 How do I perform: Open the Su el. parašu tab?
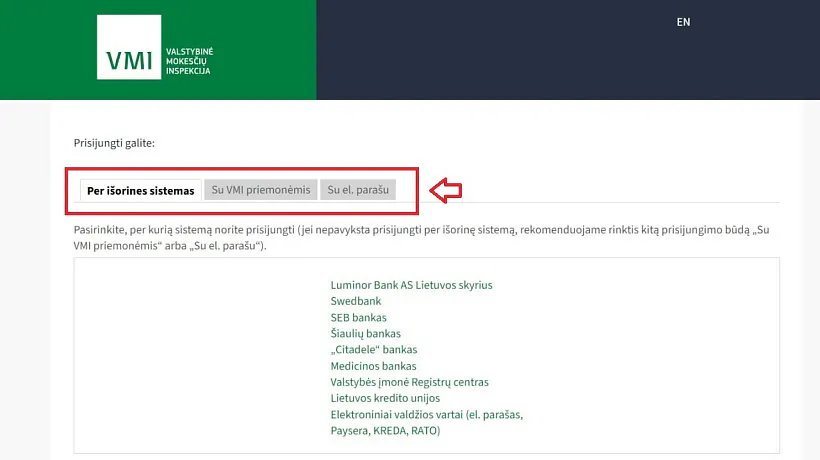[358, 190]
